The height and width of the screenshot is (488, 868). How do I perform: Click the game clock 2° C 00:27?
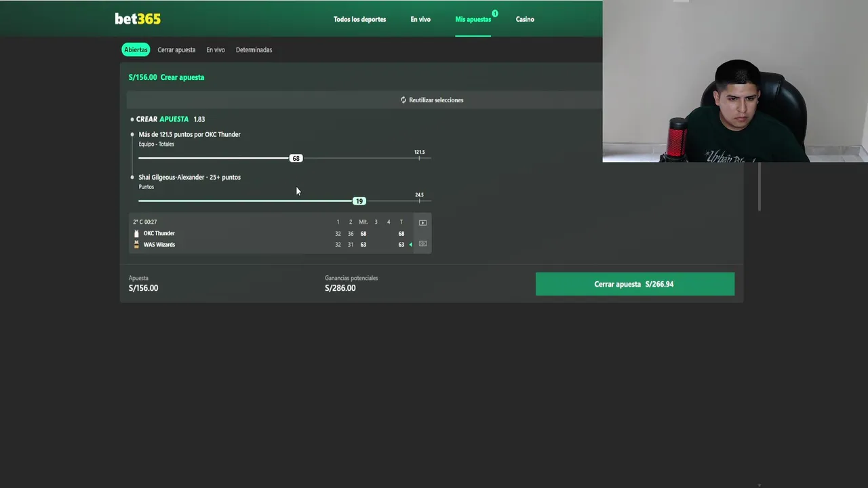pyautogui.click(x=144, y=222)
